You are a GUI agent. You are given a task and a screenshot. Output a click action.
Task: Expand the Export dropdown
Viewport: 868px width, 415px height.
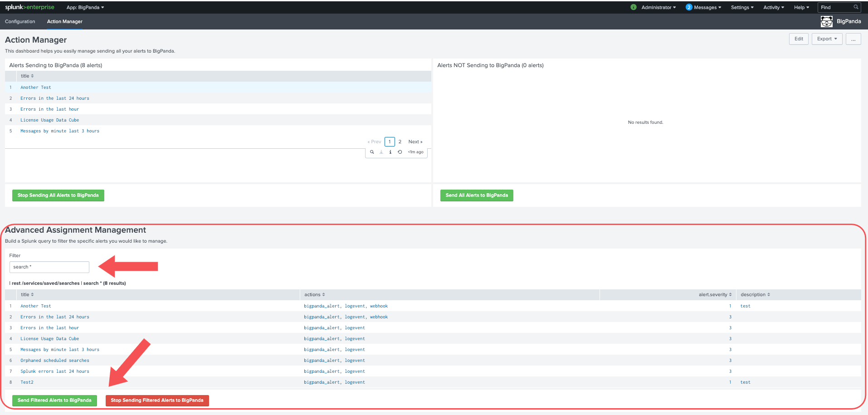827,39
